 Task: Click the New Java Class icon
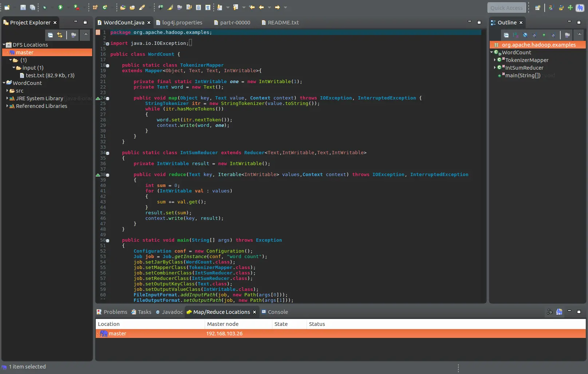click(105, 7)
